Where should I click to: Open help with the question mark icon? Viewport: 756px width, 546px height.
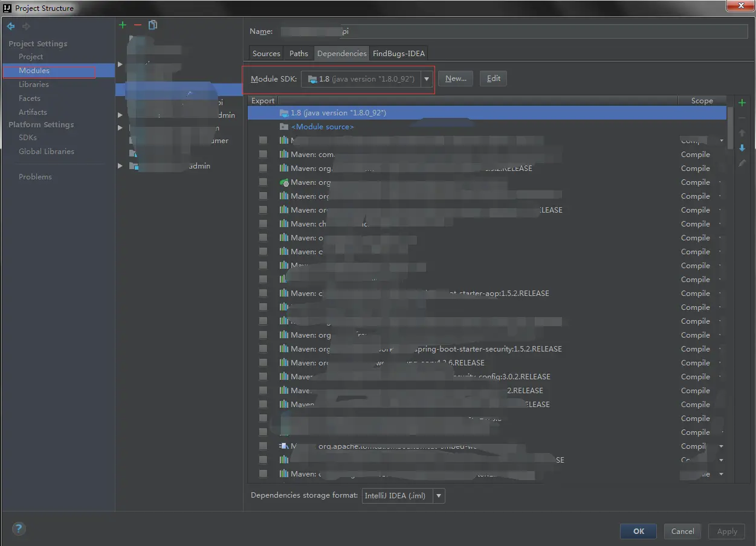coord(19,529)
